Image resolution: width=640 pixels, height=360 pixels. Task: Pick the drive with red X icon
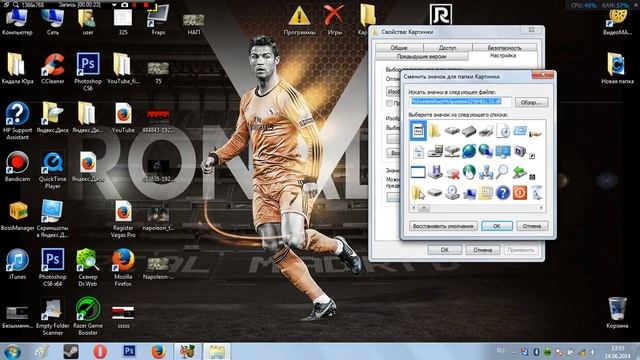(452, 173)
